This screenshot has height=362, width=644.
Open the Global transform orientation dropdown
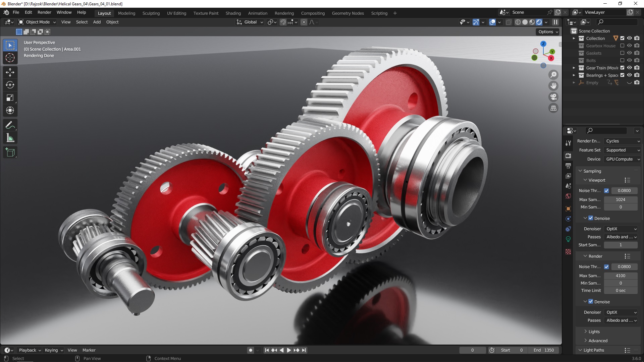pos(250,22)
